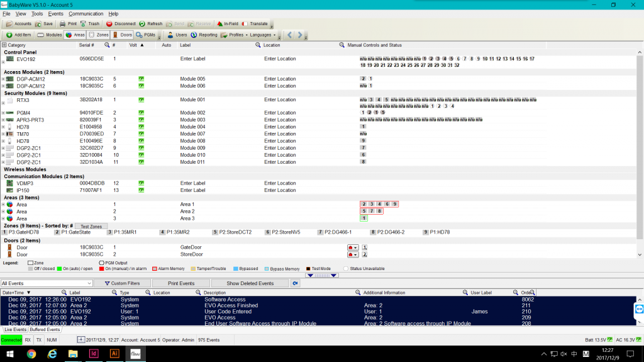Click the Add Item plus icon

click(x=9, y=35)
